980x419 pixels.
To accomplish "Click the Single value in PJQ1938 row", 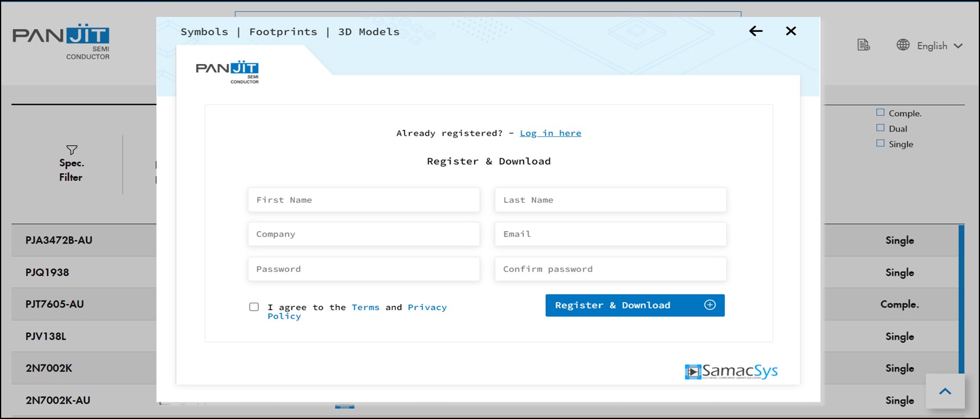I will [x=899, y=273].
